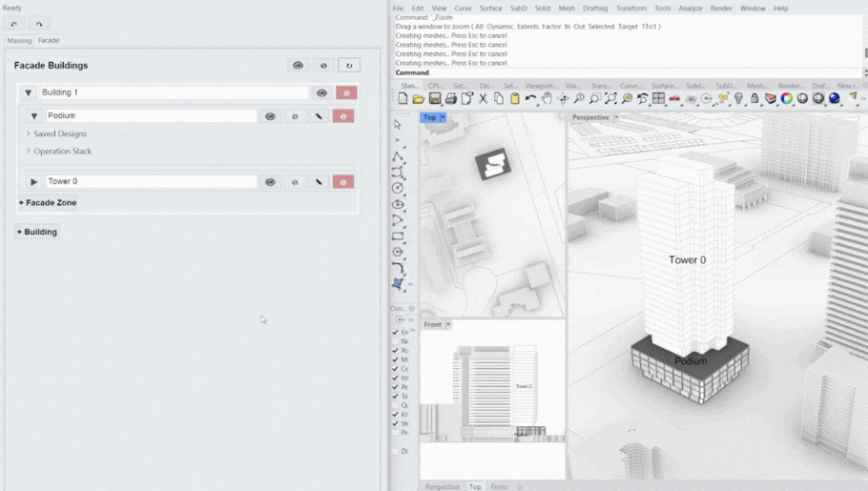868x491 pixels.
Task: Toggle the Point osnap checkbox
Action: coord(395,351)
